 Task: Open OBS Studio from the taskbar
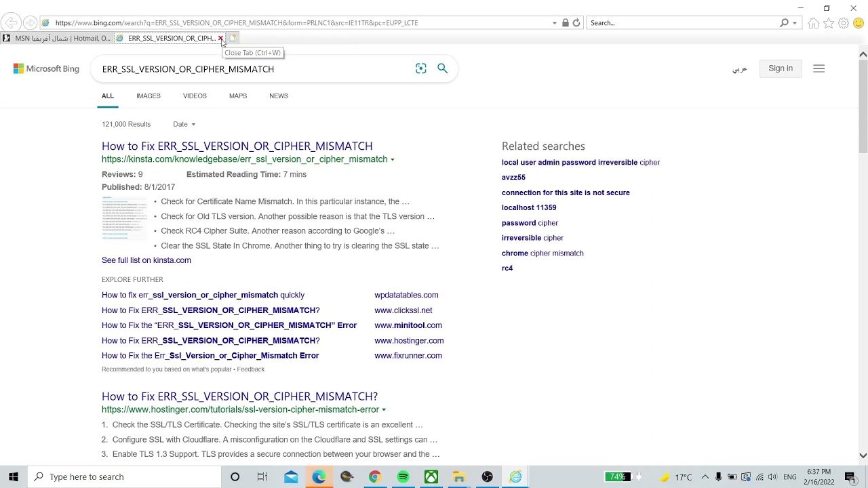(x=487, y=476)
